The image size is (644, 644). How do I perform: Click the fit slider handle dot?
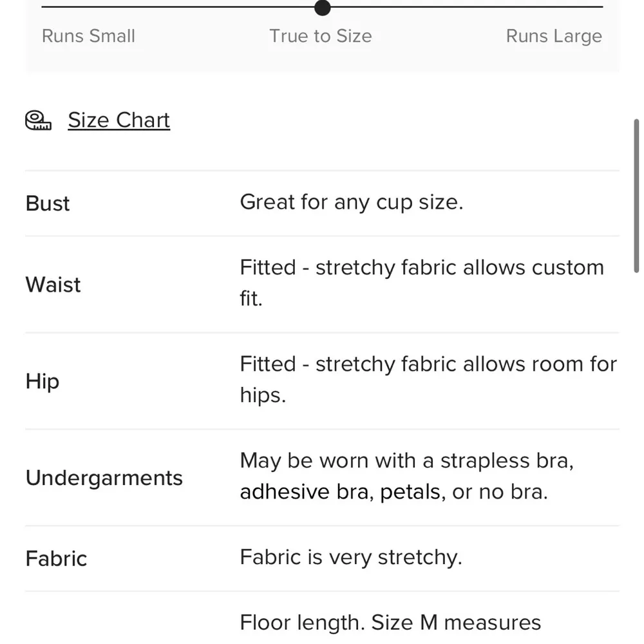pos(322,8)
